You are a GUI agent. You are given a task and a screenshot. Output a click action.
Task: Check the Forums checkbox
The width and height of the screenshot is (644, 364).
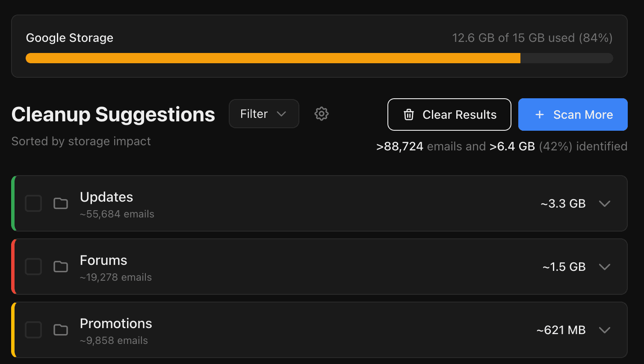click(x=33, y=267)
